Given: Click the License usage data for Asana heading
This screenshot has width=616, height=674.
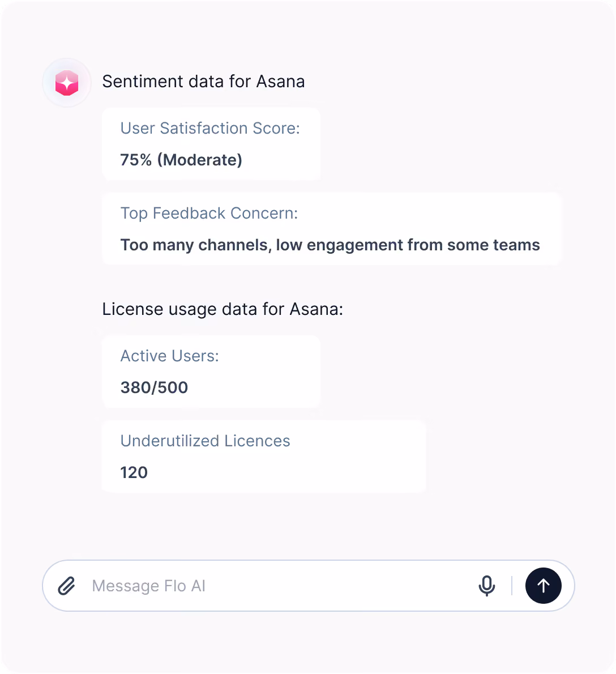Looking at the screenshot, I should [x=223, y=309].
